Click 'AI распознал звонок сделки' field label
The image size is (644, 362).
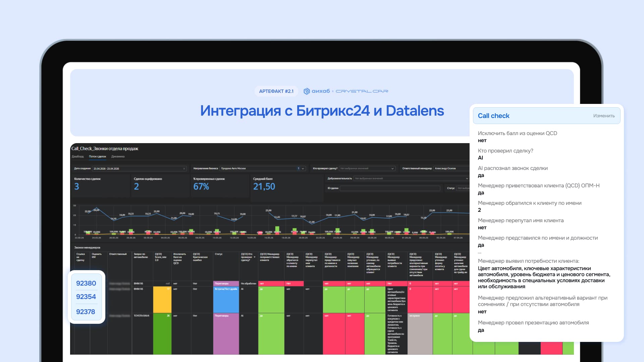pos(513,168)
